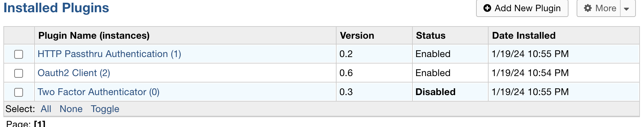The height and width of the screenshot is (127, 644).
Task: Select All plugins link
Action: (46, 109)
